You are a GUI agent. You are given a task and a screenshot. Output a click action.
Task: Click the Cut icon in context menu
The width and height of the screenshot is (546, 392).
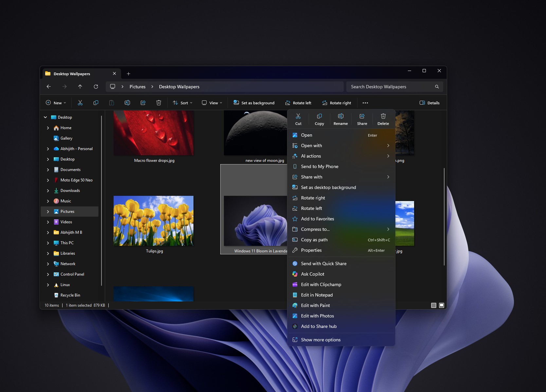coord(298,116)
